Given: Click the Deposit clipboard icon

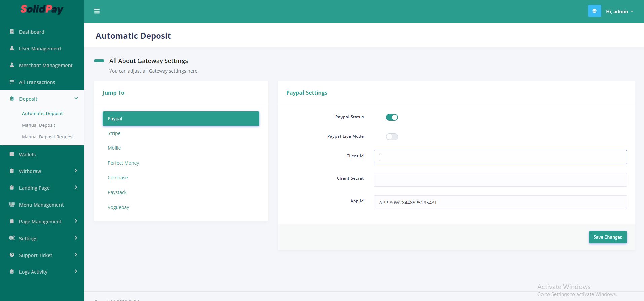Looking at the screenshot, I should coord(12,99).
